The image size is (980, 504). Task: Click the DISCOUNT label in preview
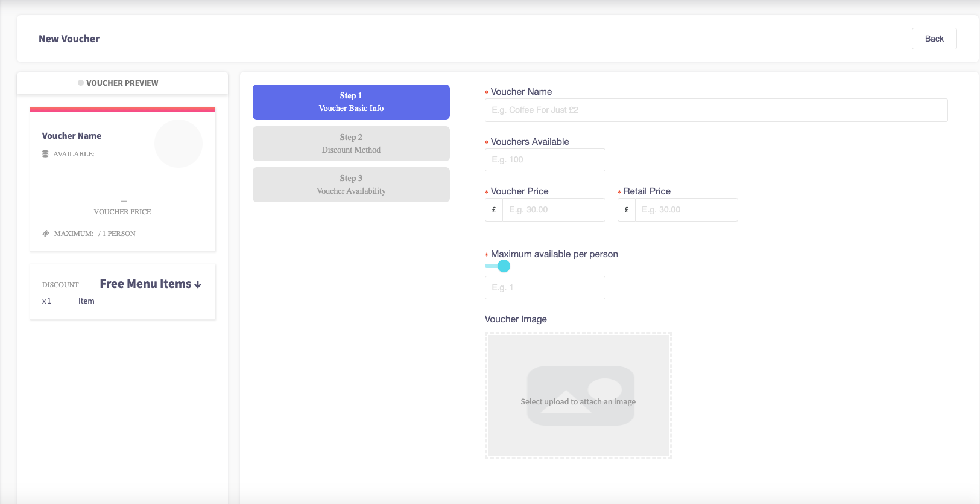coord(60,285)
